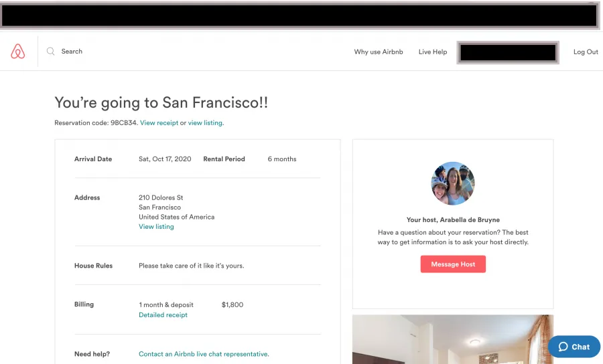
Task: Open Why use Airbnb menu item
Action: tap(379, 52)
